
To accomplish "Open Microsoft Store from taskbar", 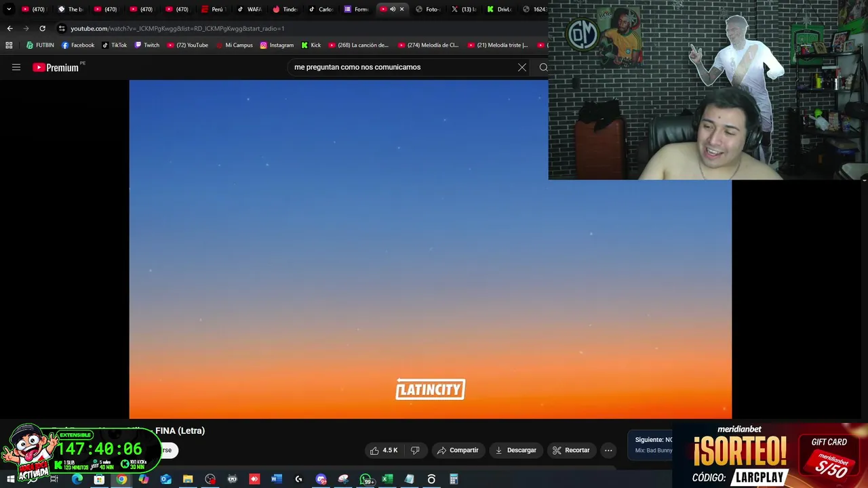I will coord(99,479).
